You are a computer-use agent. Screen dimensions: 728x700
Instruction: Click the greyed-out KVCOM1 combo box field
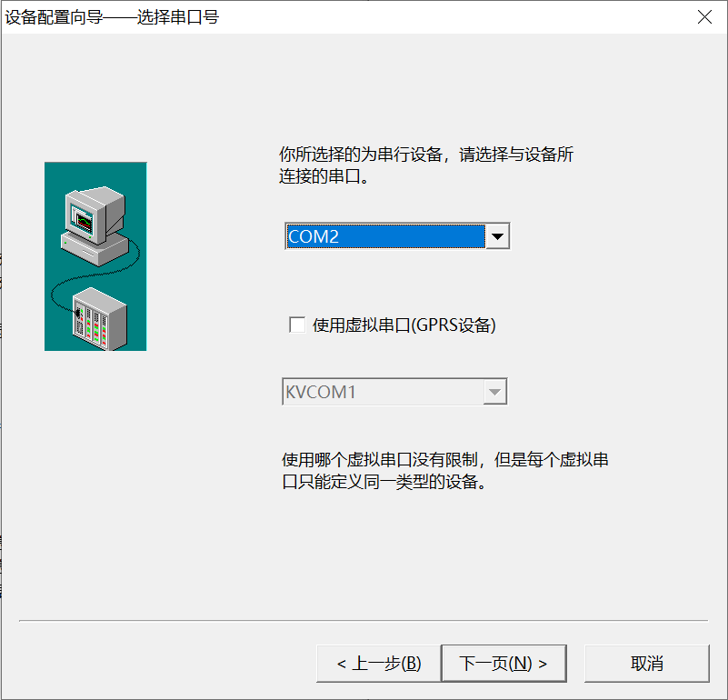point(382,392)
